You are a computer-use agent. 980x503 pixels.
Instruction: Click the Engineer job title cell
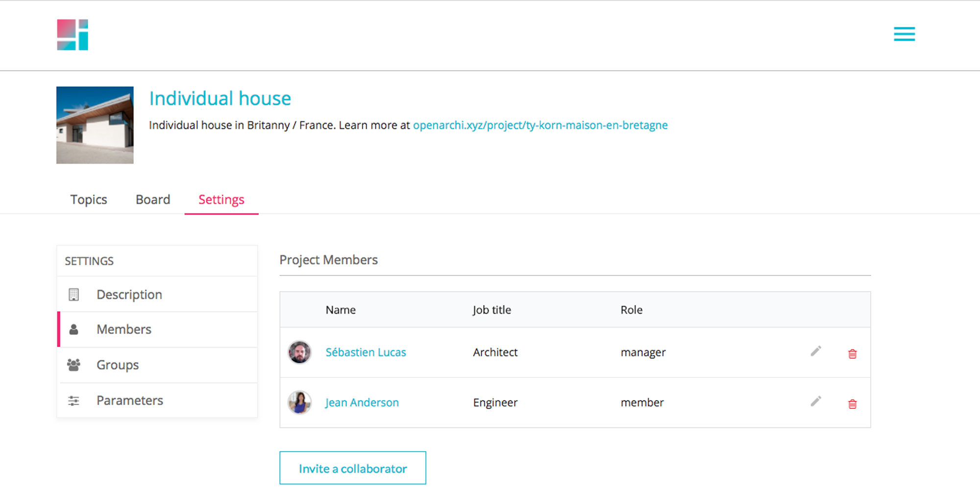[495, 402]
